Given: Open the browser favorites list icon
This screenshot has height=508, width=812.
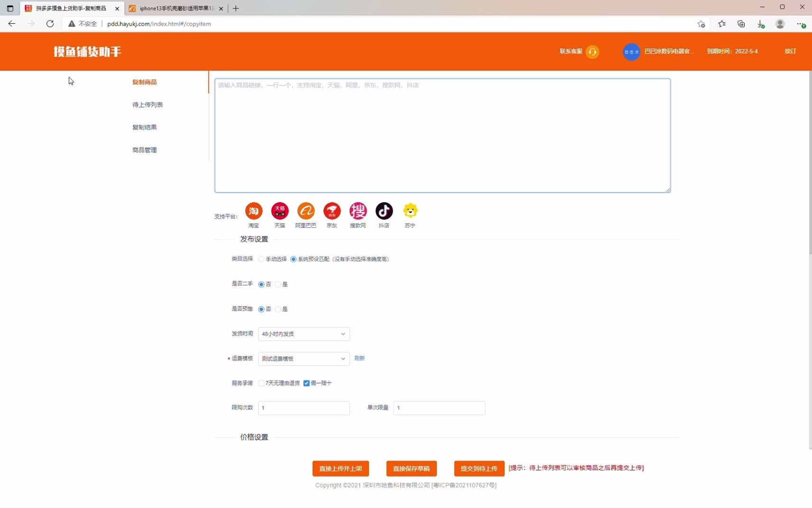Looking at the screenshot, I should [x=722, y=24].
